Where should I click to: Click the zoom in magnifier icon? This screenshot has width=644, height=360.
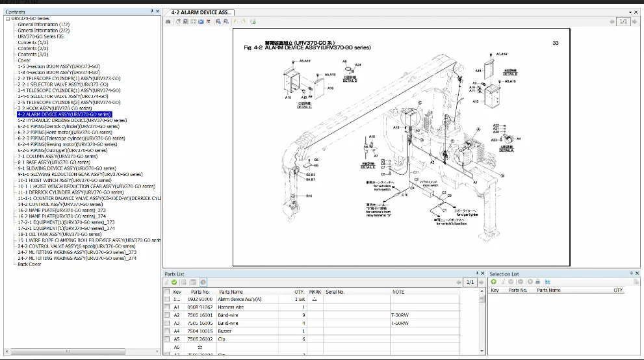pyautogui.click(x=218, y=21)
